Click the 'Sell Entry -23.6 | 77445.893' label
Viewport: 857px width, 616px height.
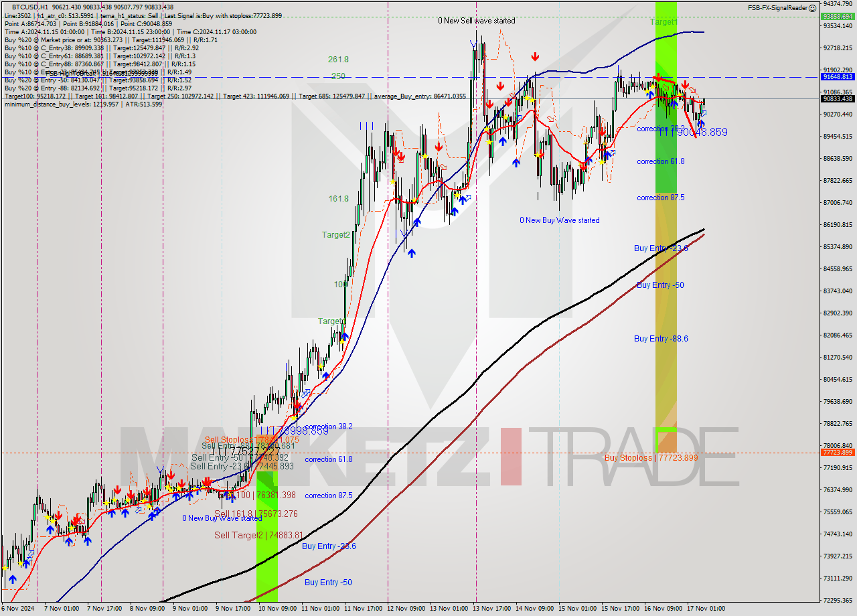point(242,466)
